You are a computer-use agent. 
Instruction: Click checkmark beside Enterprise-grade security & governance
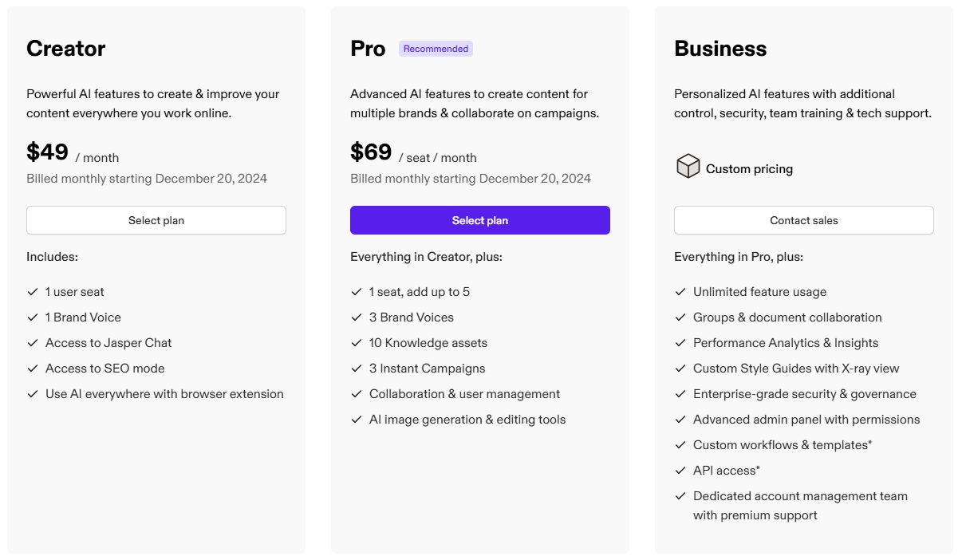pos(680,394)
